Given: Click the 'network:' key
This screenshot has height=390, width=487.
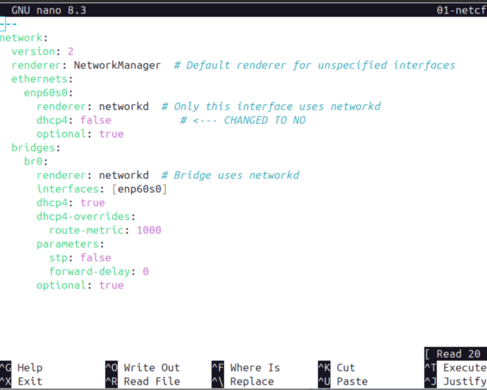Looking at the screenshot, I should coord(24,38).
